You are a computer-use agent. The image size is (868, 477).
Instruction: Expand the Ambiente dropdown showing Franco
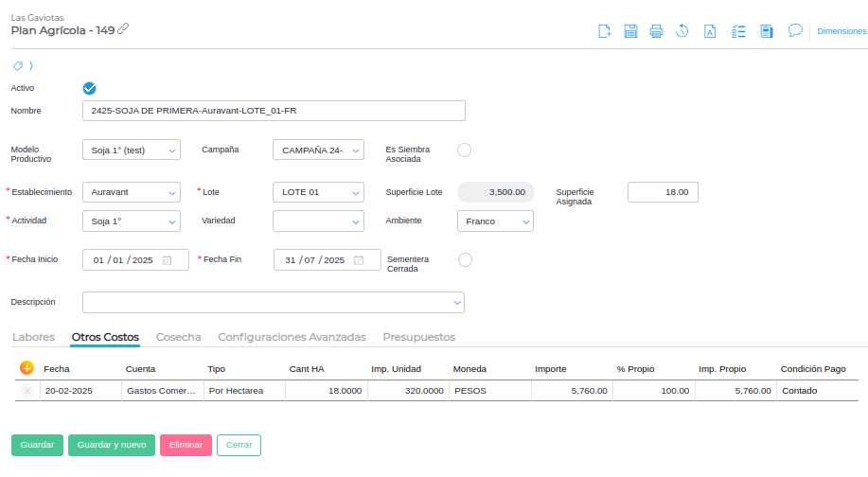click(495, 221)
